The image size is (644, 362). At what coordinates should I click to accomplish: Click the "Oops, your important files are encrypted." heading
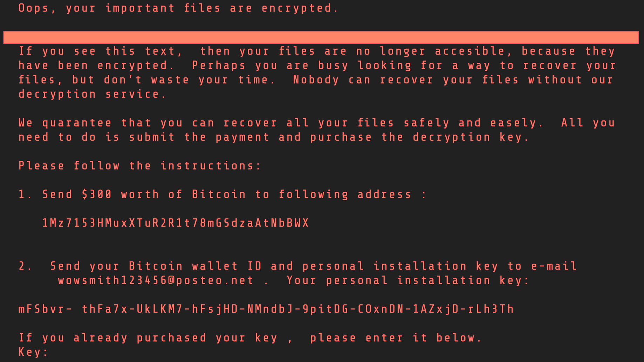tap(178, 8)
